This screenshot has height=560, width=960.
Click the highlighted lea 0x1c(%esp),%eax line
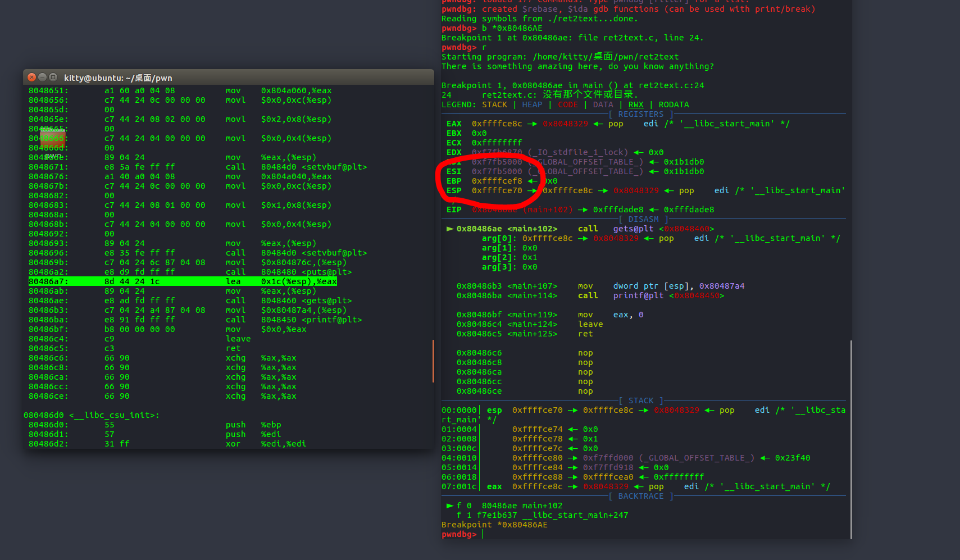tap(183, 281)
